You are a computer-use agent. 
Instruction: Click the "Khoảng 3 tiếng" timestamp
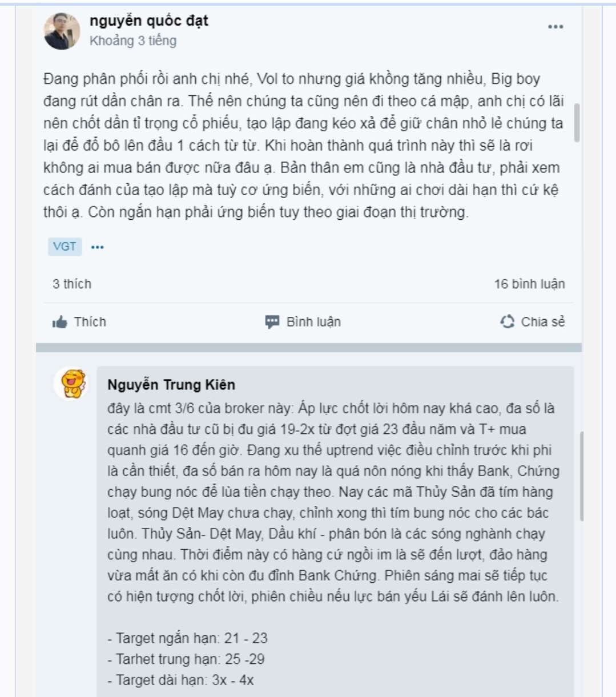click(133, 41)
